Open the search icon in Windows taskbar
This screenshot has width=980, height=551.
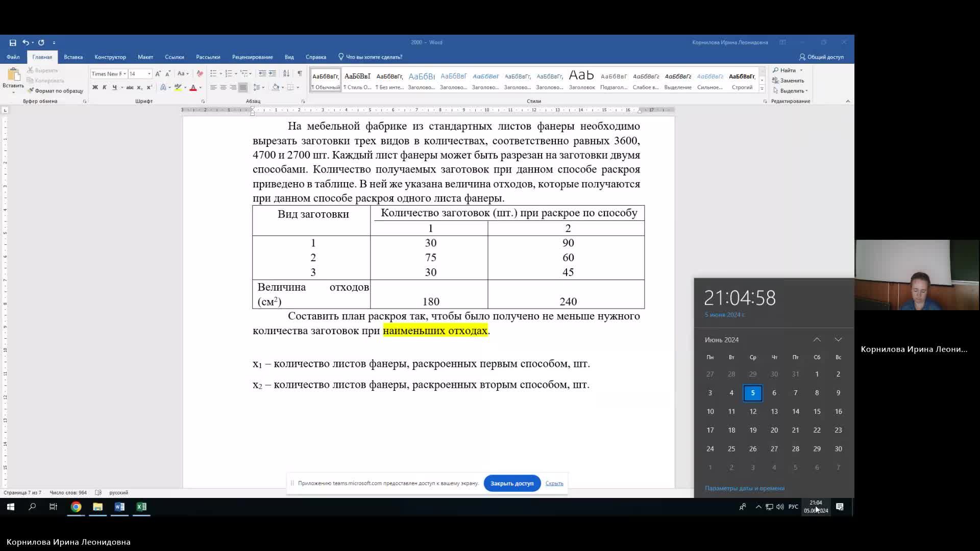tap(32, 507)
